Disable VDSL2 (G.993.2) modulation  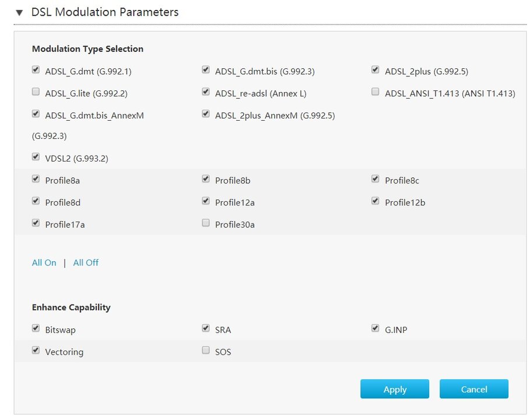click(36, 157)
